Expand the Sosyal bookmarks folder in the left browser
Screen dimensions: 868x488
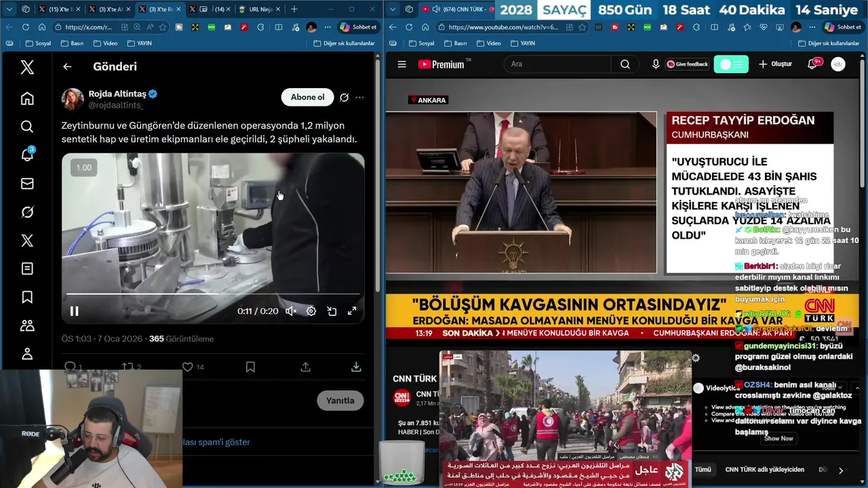coord(38,43)
